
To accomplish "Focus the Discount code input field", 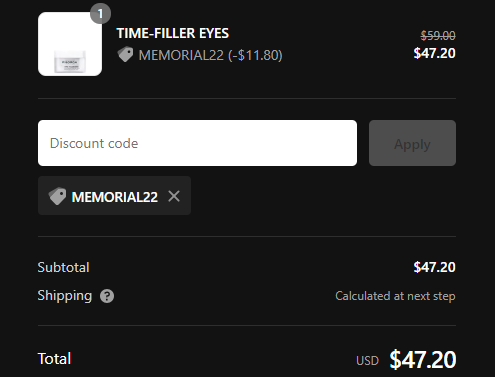I will pyautogui.click(x=197, y=143).
